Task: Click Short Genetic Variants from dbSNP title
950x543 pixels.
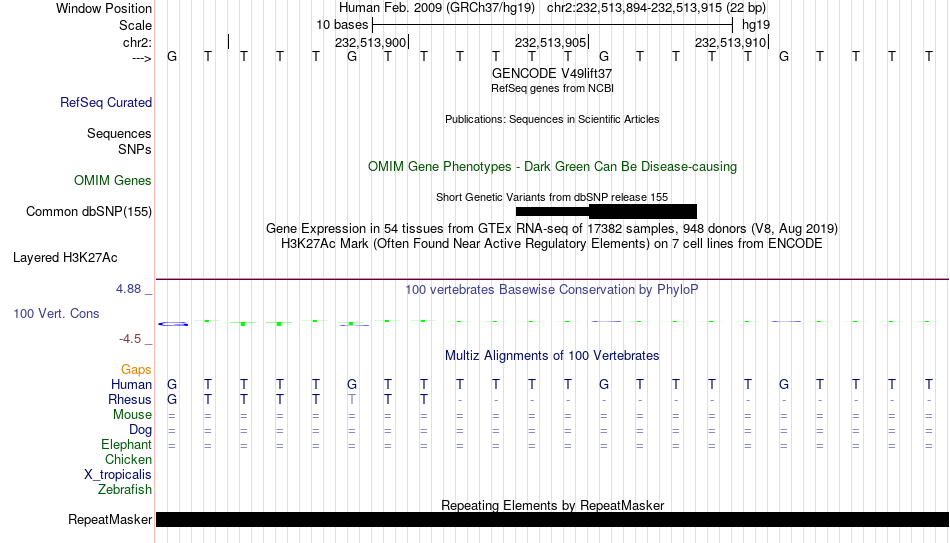Action: [552, 198]
